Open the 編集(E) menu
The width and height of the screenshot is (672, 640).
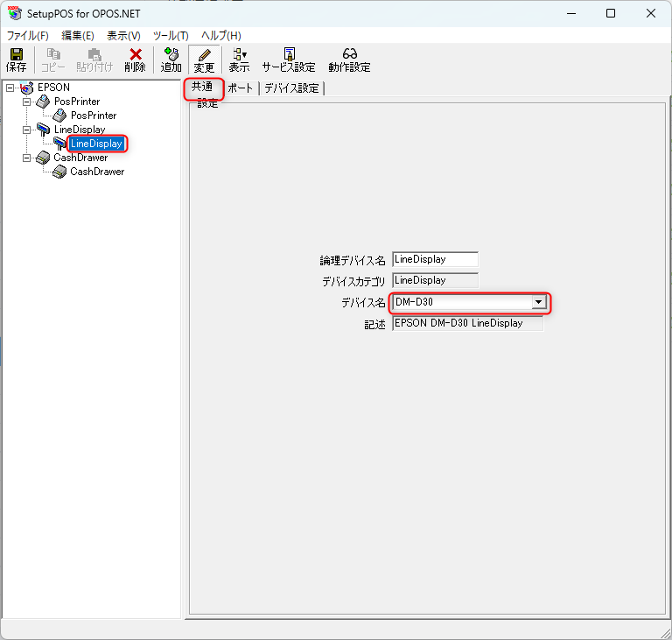[78, 36]
